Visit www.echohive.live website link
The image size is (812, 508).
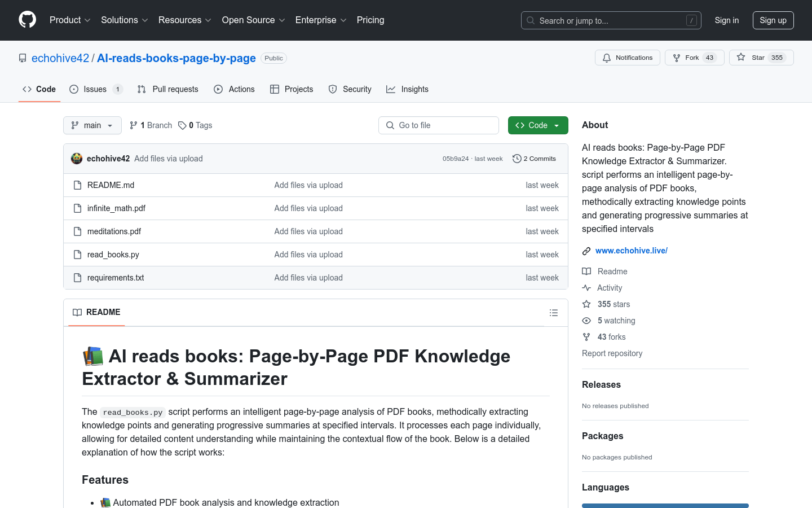pos(632,251)
